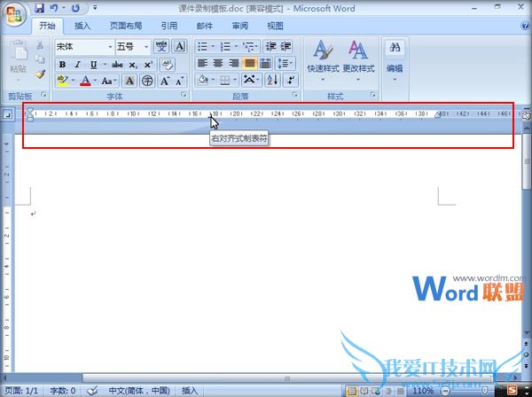Open the 审阅 ribbon tab
The height and width of the screenshot is (397, 532).
click(240, 26)
